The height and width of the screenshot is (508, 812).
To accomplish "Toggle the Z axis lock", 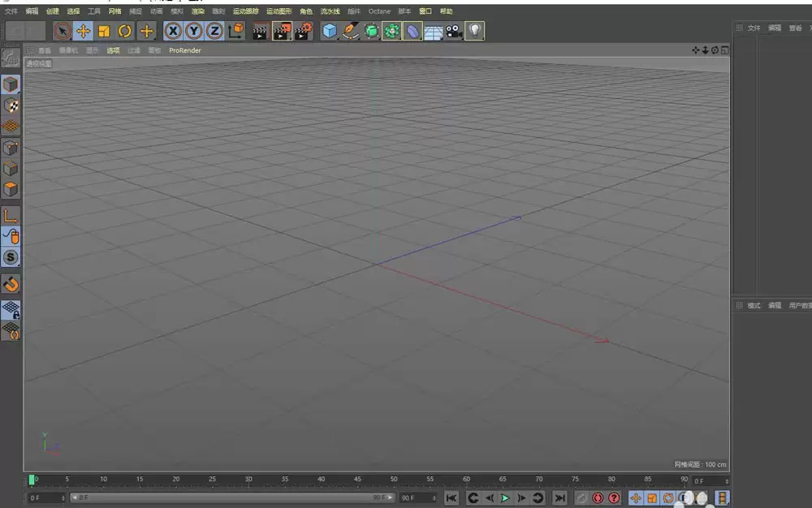I will coord(215,31).
